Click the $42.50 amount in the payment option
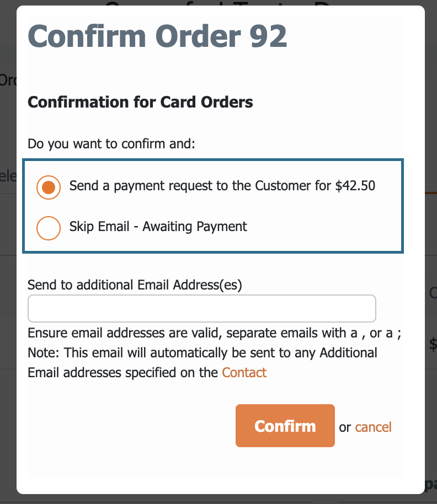The image size is (437, 504). [355, 186]
